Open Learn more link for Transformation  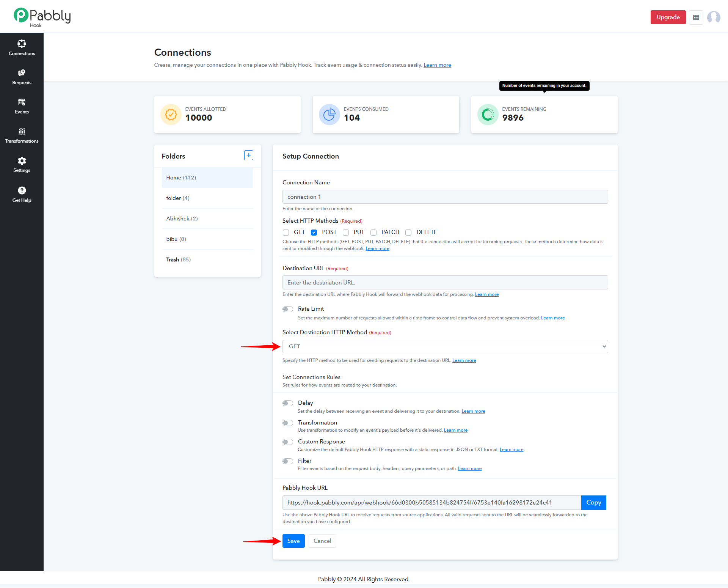pyautogui.click(x=456, y=431)
